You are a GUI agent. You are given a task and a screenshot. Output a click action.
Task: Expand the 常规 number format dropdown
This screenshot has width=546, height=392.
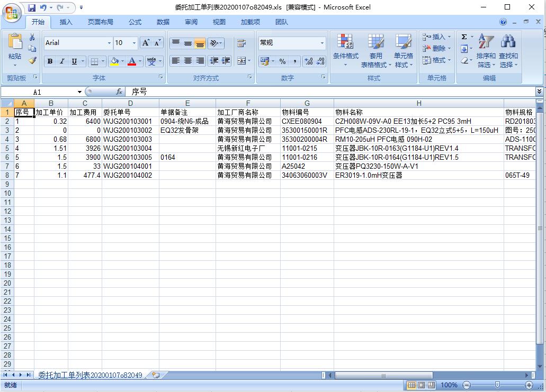[x=322, y=43]
